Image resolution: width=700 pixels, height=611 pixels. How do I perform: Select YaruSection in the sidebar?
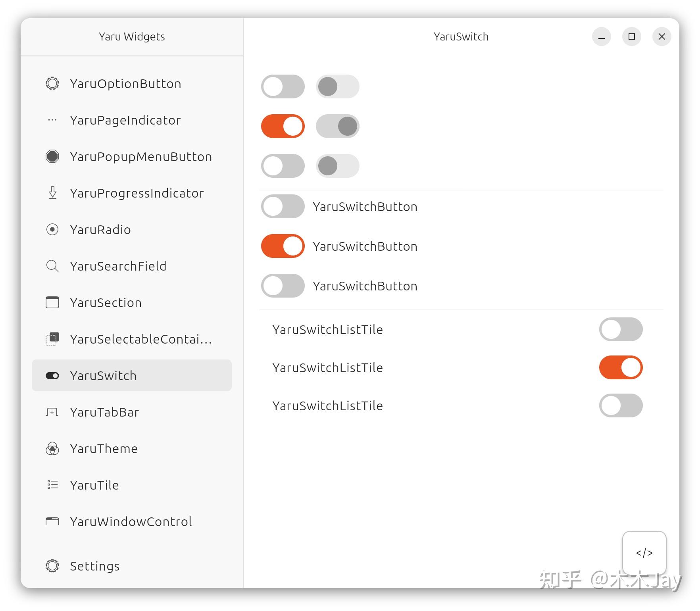(106, 303)
